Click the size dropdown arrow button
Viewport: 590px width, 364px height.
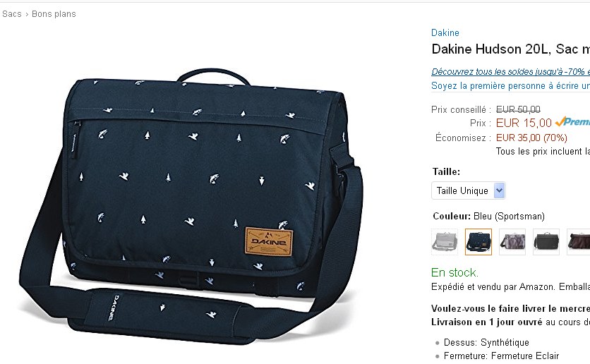499,190
